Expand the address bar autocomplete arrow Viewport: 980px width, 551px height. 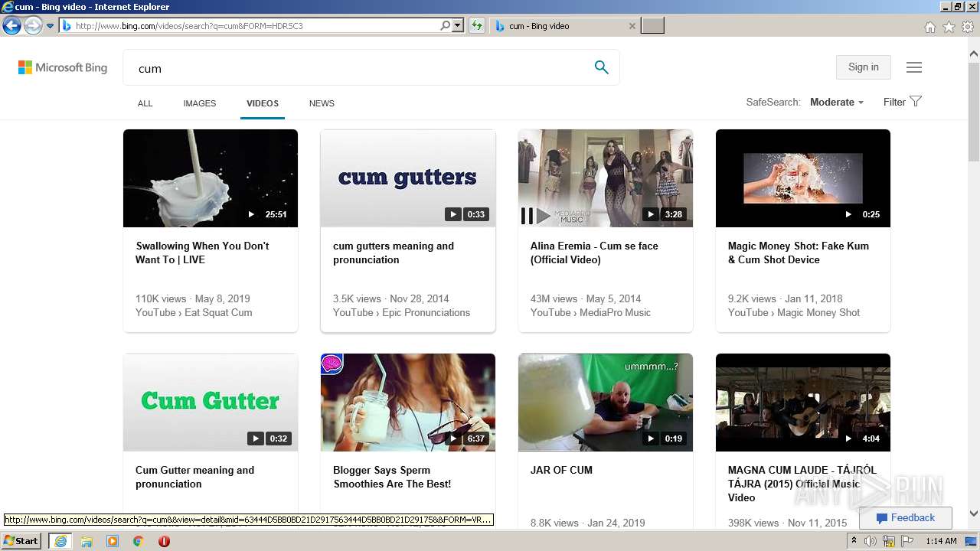click(458, 26)
